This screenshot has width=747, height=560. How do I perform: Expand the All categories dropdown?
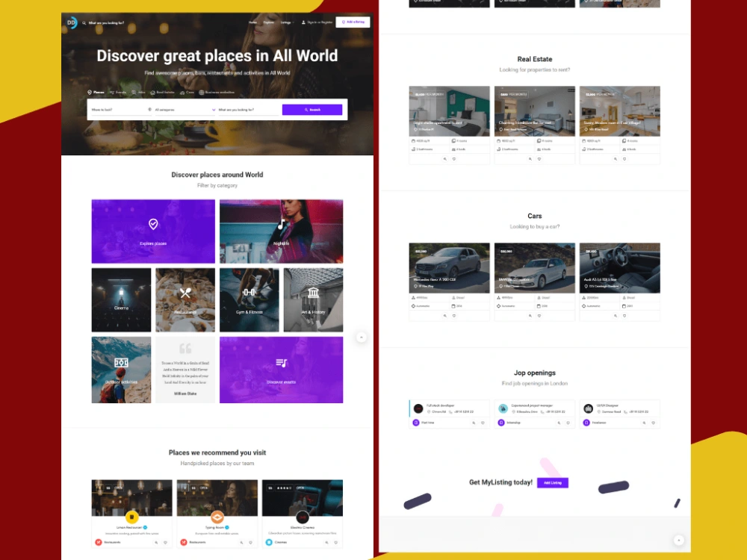(x=185, y=110)
